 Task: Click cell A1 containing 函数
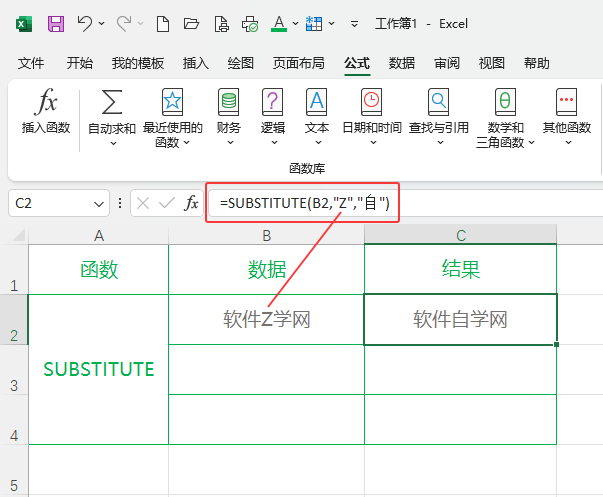99,270
